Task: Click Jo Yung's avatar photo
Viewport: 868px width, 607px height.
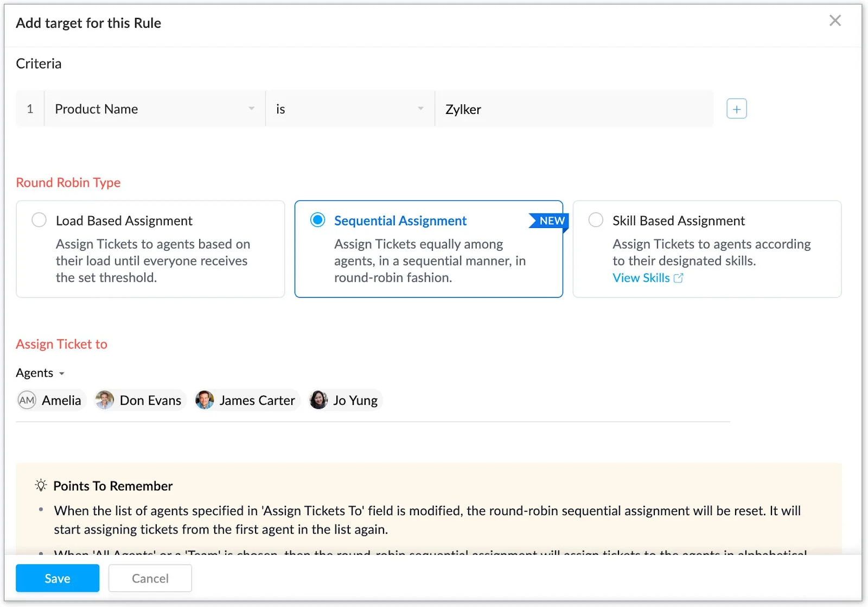Action: [318, 400]
